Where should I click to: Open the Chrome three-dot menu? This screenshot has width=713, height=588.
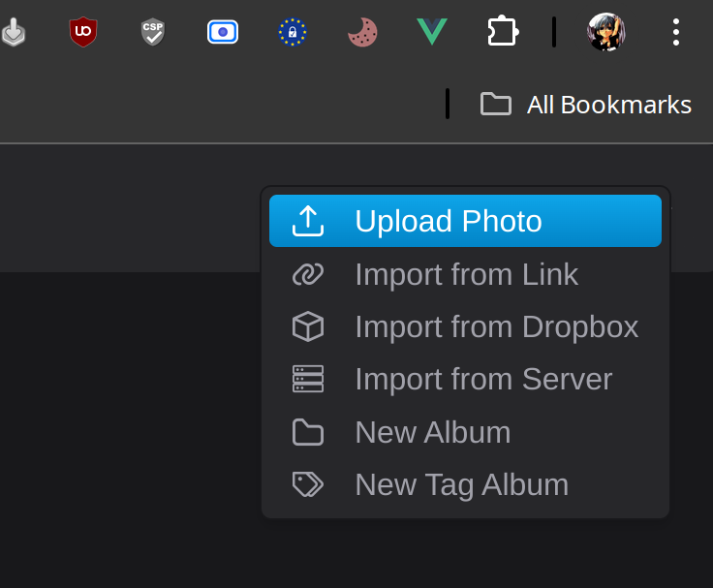pos(676,32)
